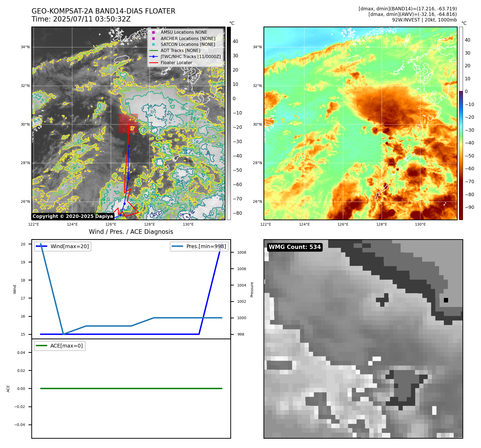Click the cyan SATCON x legend marker
The image size is (481, 448).
tap(153, 44)
